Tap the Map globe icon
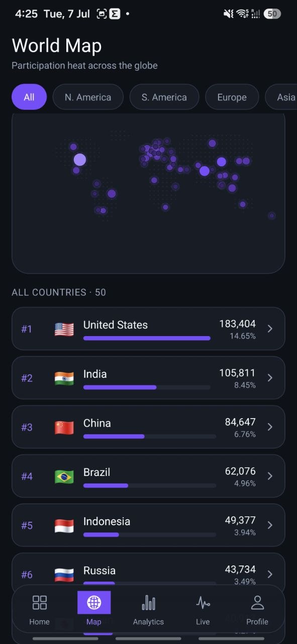Image resolution: width=297 pixels, height=644 pixels. [x=94, y=602]
